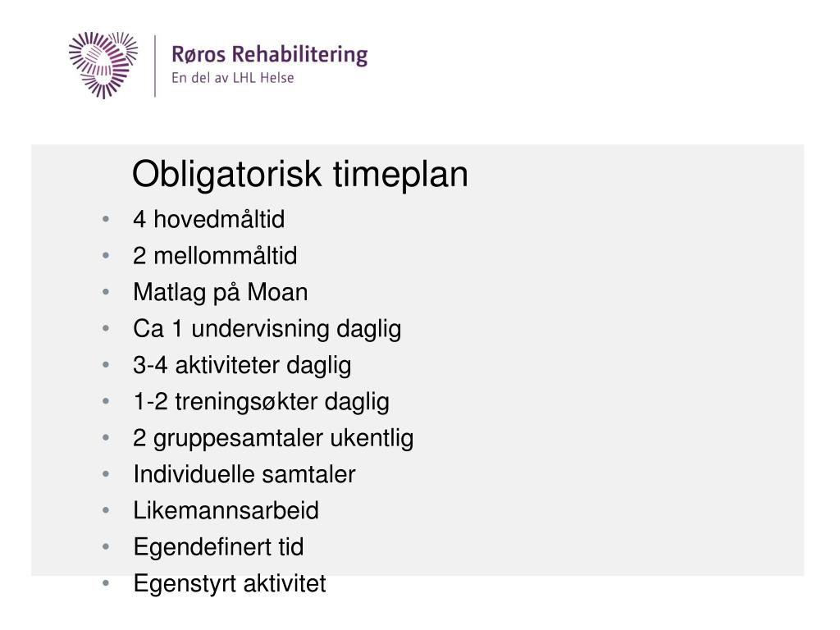Click the bullet dot before 'Egenstyrt aktivitet'
This screenshot has width=840, height=630.
tap(106, 583)
